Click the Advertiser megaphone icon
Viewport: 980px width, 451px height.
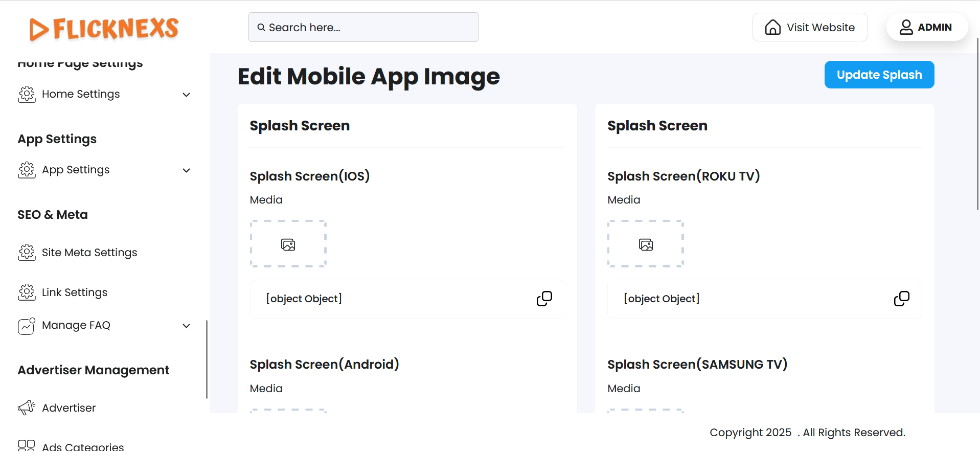(27, 408)
